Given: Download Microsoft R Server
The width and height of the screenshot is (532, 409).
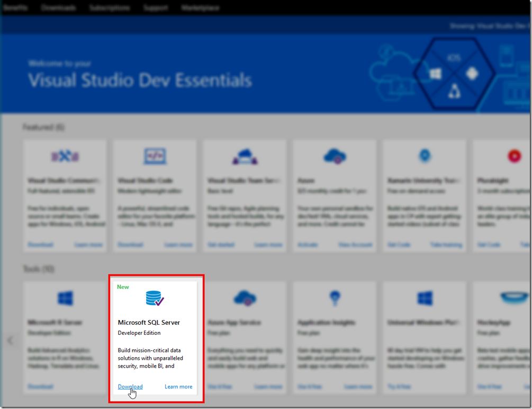Looking at the screenshot, I should pos(40,387).
